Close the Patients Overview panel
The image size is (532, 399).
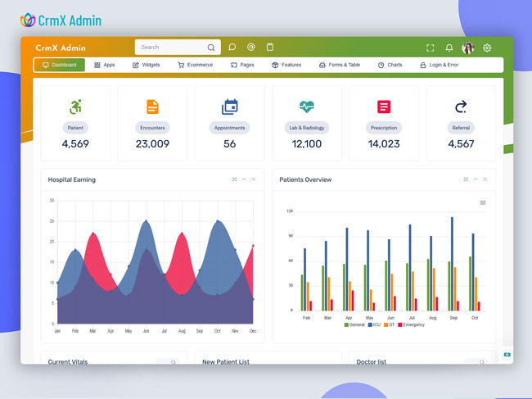[x=485, y=179]
